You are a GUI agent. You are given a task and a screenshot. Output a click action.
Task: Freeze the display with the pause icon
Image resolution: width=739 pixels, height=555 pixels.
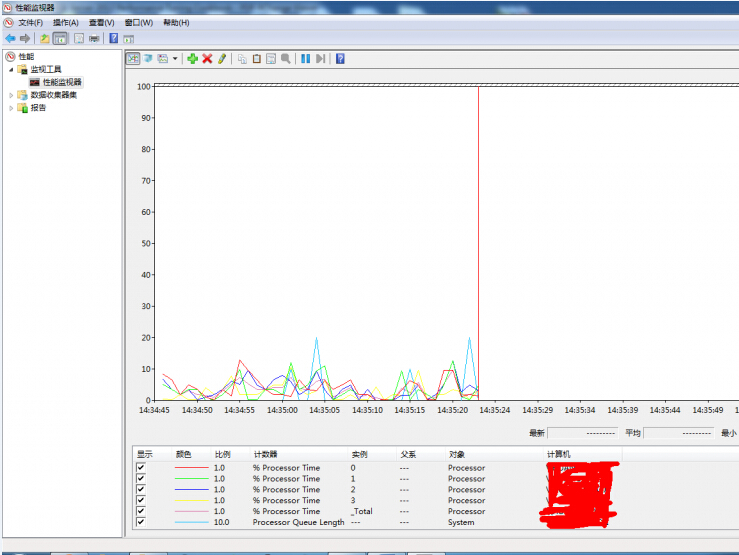click(x=305, y=59)
